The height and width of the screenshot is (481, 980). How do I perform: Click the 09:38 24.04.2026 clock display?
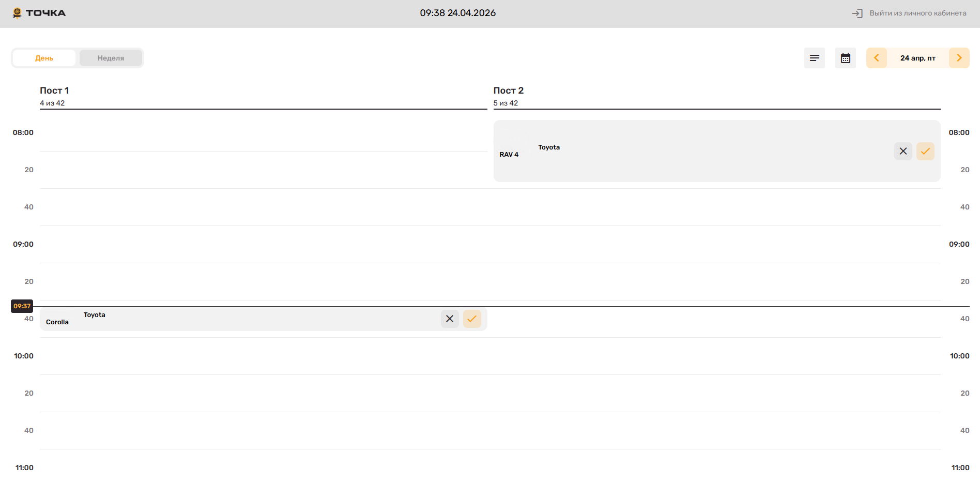457,13
